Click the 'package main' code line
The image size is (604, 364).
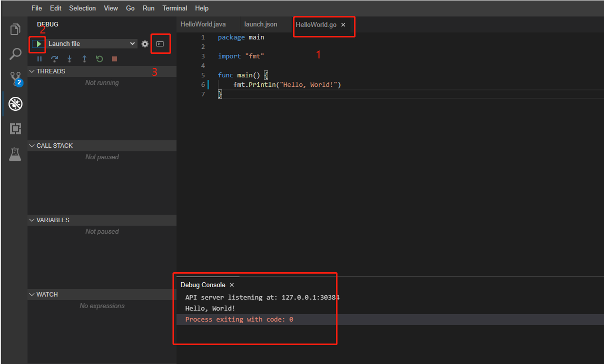click(241, 37)
